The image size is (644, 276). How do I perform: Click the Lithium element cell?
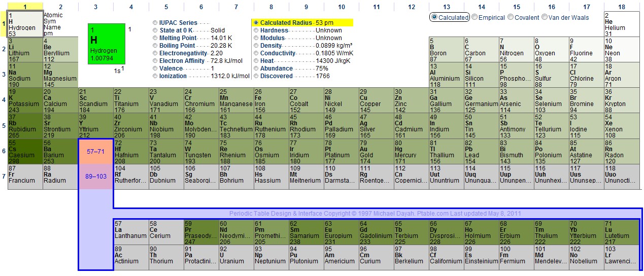point(25,50)
